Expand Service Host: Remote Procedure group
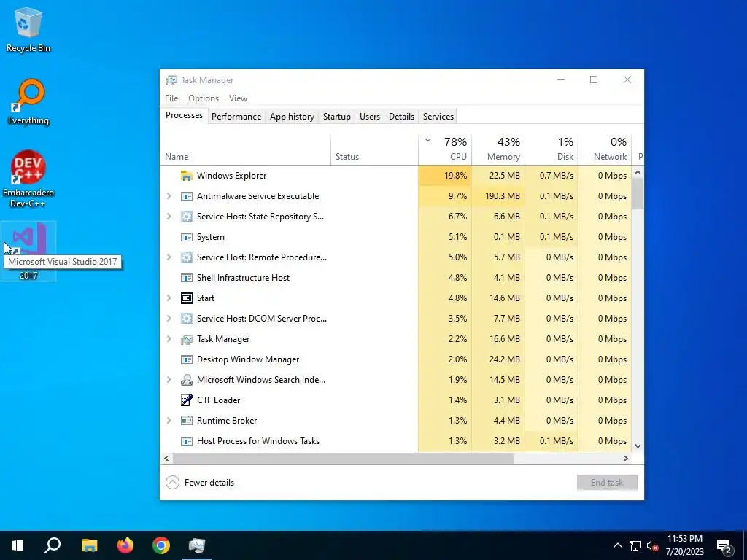Image resolution: width=747 pixels, height=560 pixels. (x=169, y=257)
